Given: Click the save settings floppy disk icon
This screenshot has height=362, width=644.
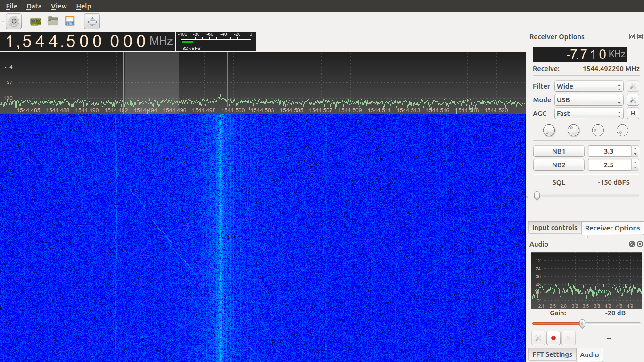Looking at the screenshot, I should tap(70, 21).
